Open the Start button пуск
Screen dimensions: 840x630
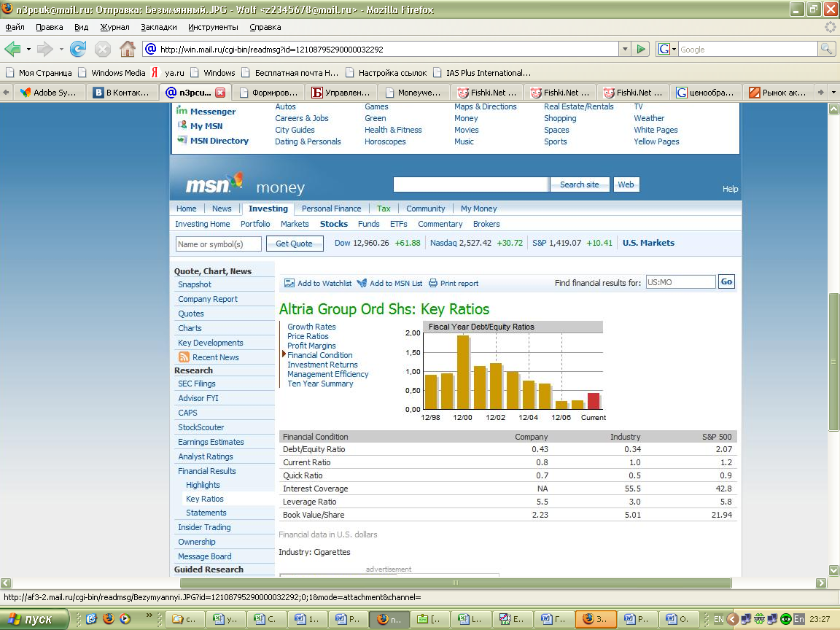(x=34, y=619)
